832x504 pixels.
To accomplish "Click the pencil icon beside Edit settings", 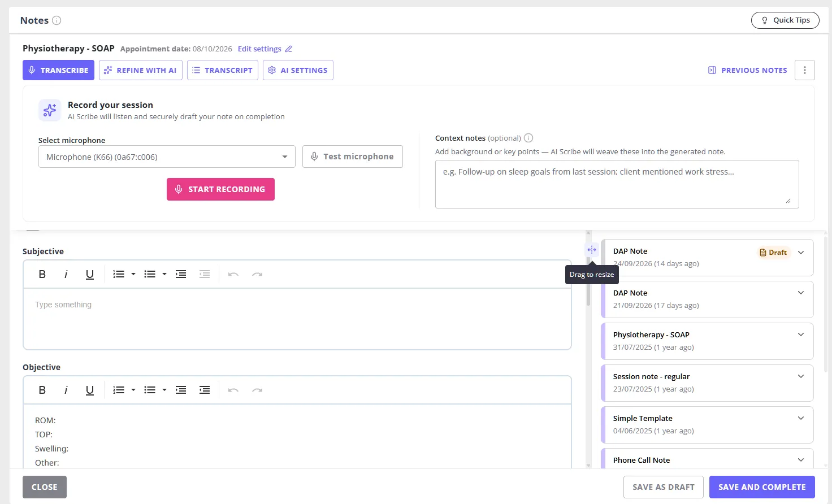I will click(x=289, y=49).
